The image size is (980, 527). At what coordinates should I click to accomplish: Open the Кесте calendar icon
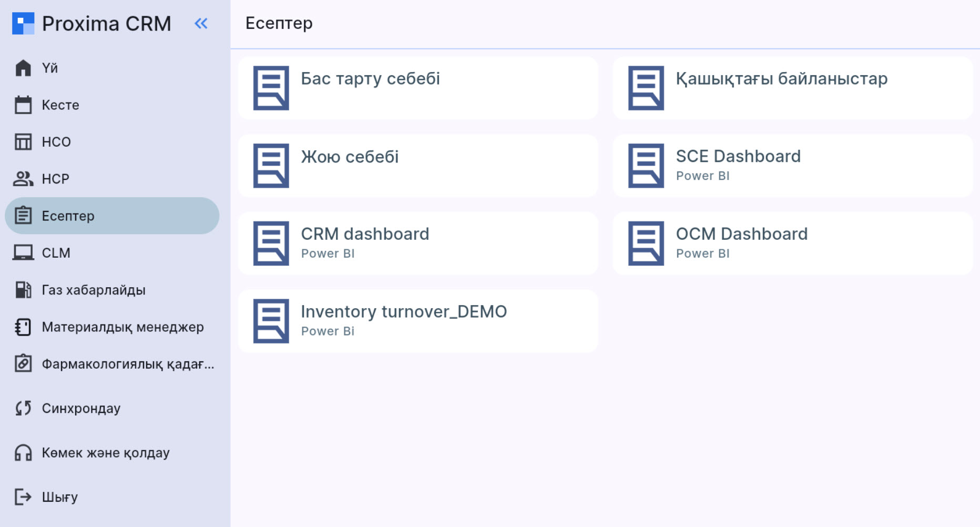(23, 105)
